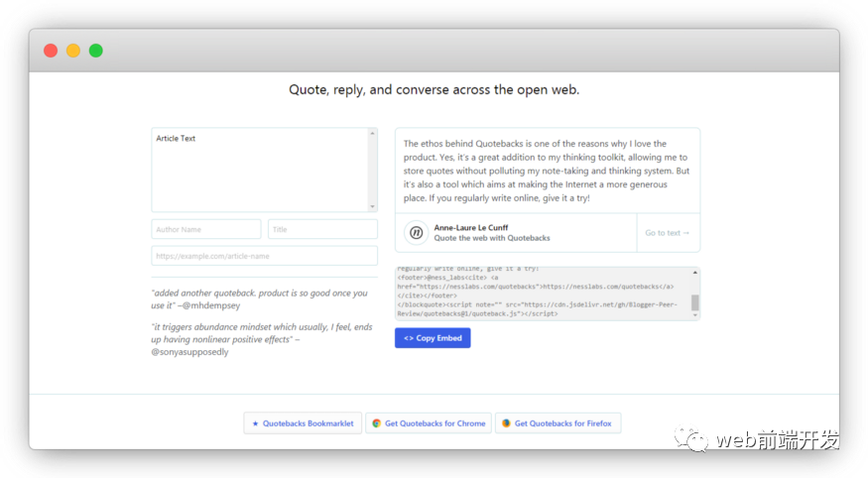Click the star icon on Quotebacks Bookmarklet
This screenshot has width=868, height=478.
pyautogui.click(x=255, y=423)
